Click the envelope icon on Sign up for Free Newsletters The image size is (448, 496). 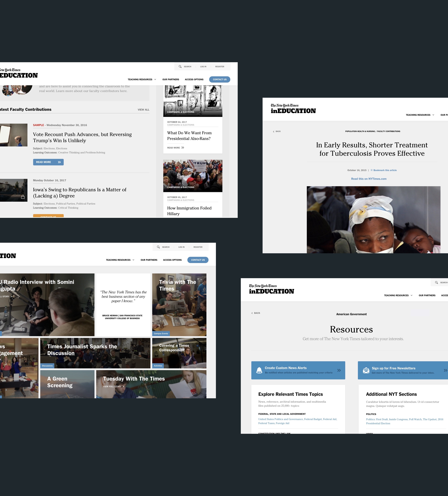(x=366, y=370)
